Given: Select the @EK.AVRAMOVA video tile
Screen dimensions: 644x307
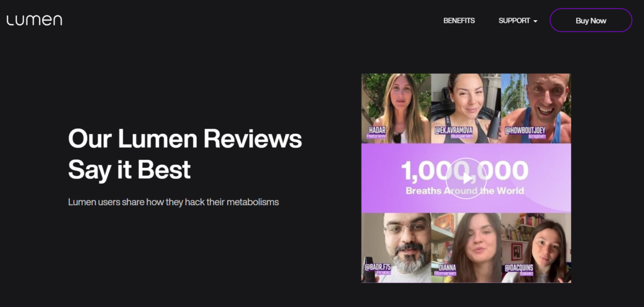Looking at the screenshot, I should point(465,101).
